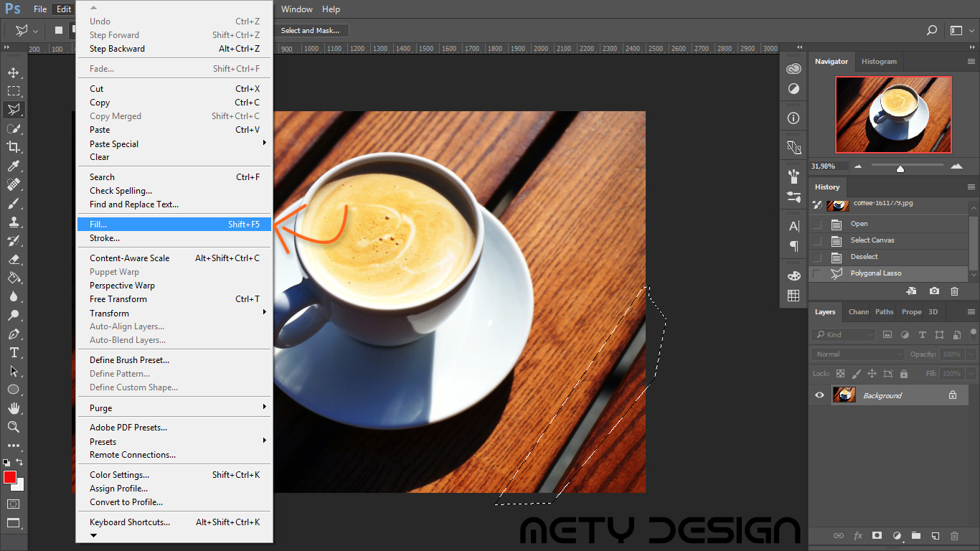Expand the Transform submenu
The height and width of the screenshot is (551, 980).
174,313
